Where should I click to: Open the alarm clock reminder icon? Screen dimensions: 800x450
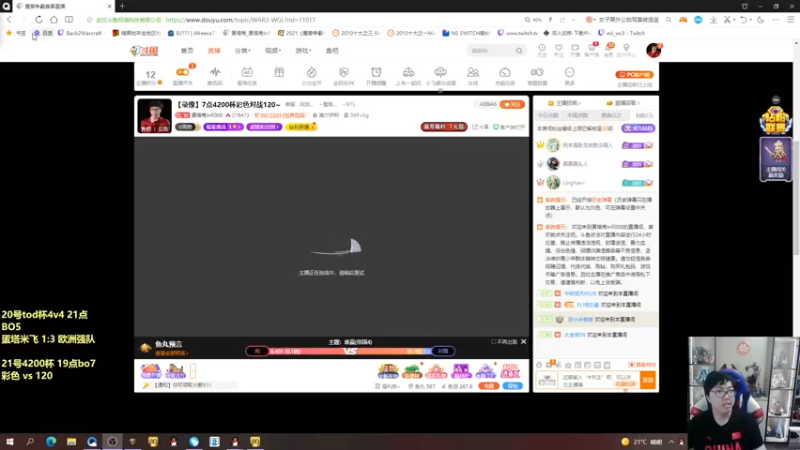(x=376, y=72)
